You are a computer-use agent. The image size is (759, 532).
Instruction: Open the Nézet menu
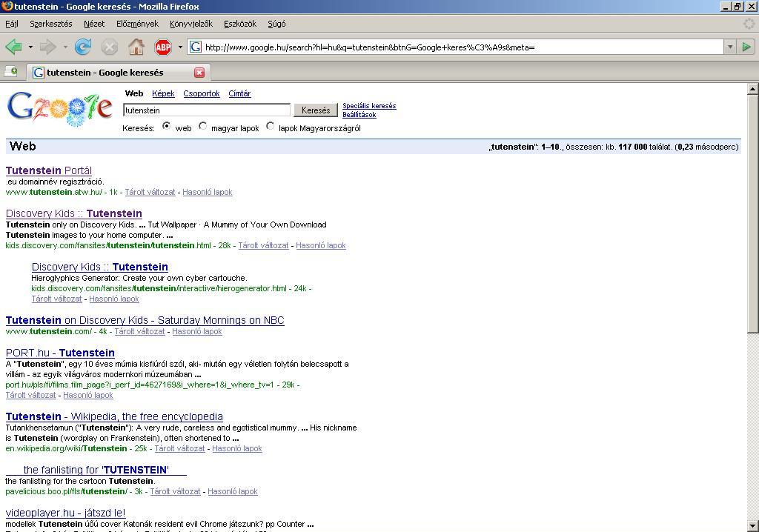94,24
